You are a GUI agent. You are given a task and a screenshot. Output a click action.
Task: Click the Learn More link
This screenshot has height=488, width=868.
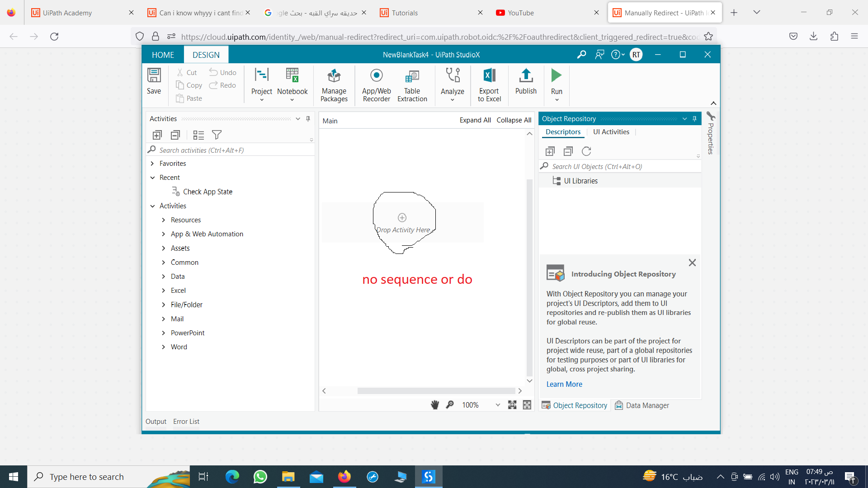pyautogui.click(x=564, y=384)
